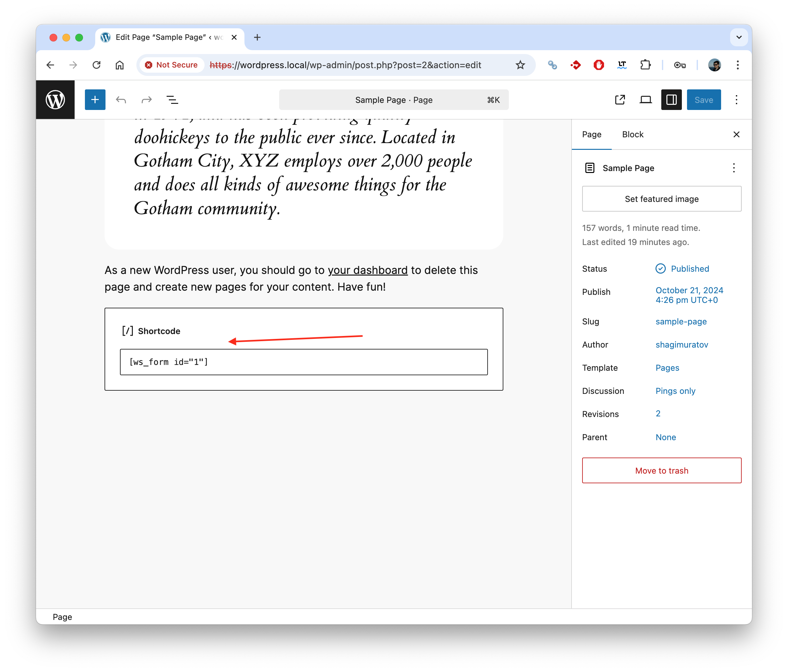This screenshot has height=672, width=788.
Task: Open the device preview laptop icon
Action: 646,100
